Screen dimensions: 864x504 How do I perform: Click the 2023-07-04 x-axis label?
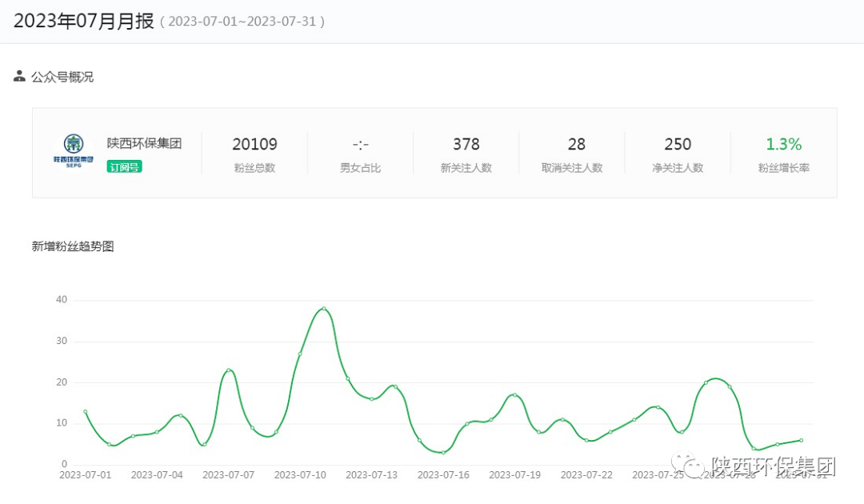tap(157, 474)
